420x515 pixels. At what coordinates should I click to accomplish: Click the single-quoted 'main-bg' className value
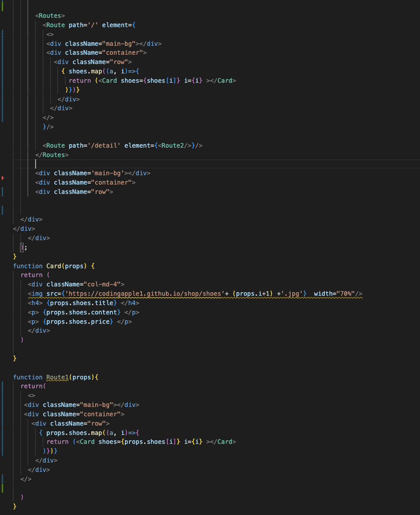click(108, 173)
